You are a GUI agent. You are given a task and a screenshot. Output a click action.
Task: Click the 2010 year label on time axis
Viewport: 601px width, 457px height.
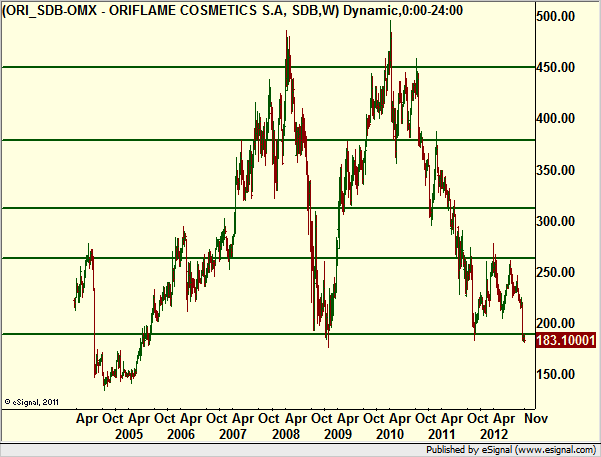[x=390, y=434]
